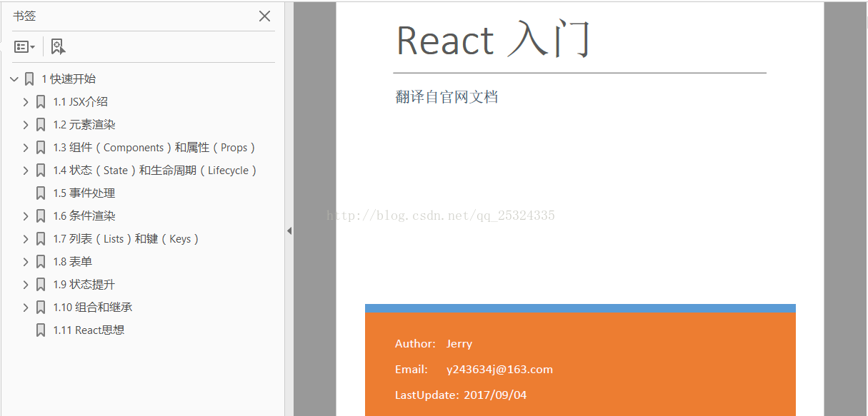868x416 pixels.
Task: Click bookmark icon beside 1.3 组件
Action: pos(41,148)
